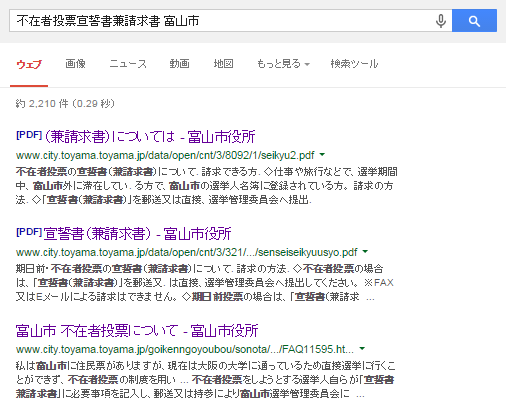Open result 富山市 不在者投票について - 富山市役所
The width and height of the screenshot is (506, 408).
tap(137, 331)
